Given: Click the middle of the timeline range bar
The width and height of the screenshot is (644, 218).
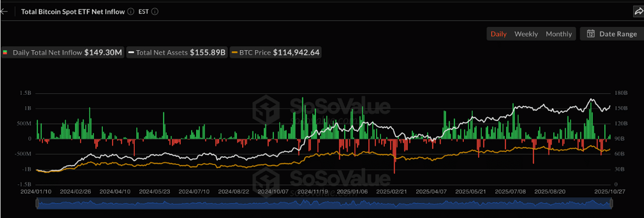Looking at the screenshot, I should tap(324, 204).
